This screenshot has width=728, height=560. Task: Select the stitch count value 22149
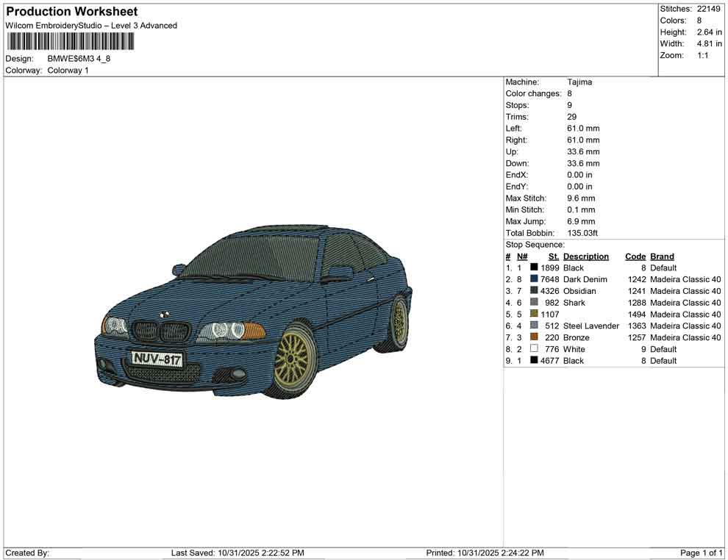click(708, 9)
